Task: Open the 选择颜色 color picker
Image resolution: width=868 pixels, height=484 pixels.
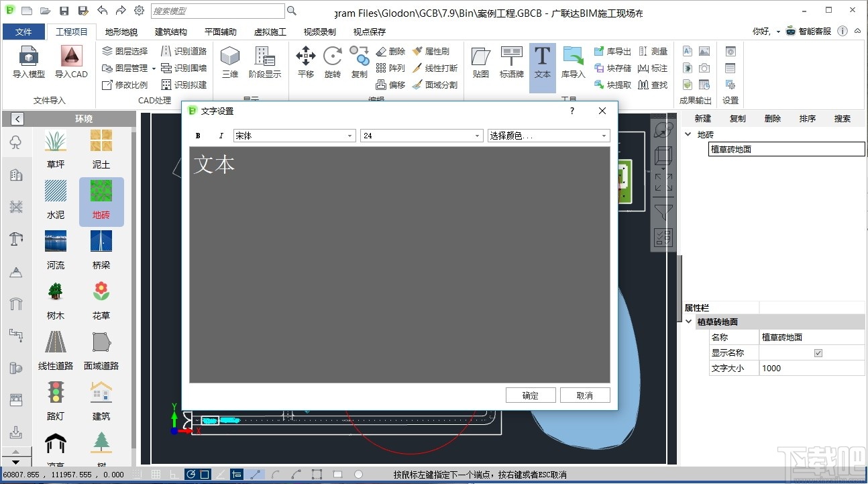Action: (549, 136)
